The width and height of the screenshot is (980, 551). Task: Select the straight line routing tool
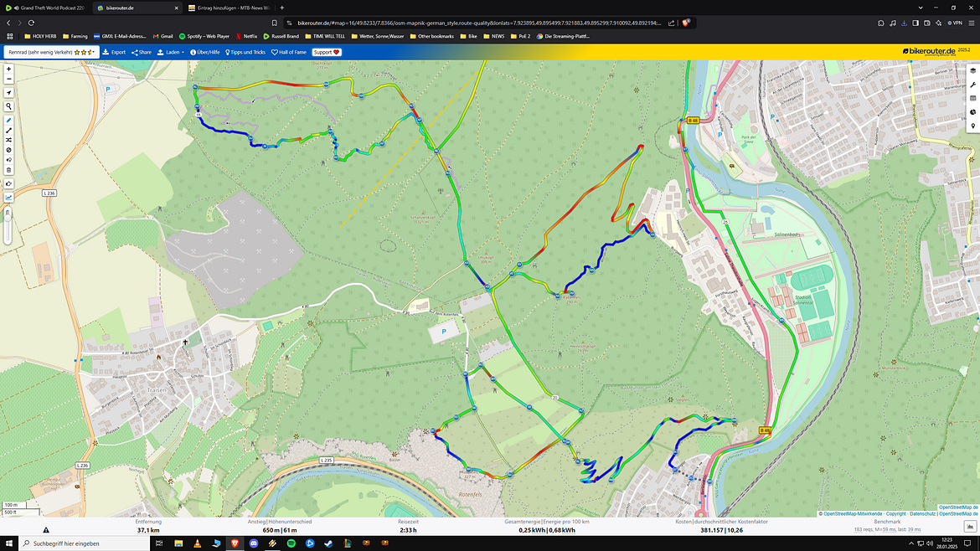point(8,131)
